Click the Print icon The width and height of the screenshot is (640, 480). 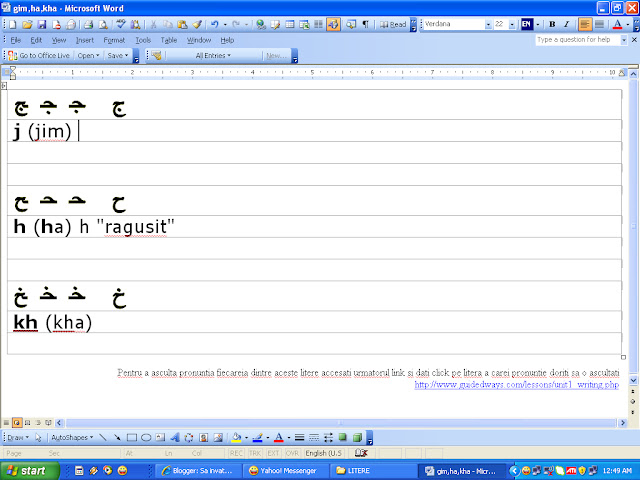tap(89, 24)
